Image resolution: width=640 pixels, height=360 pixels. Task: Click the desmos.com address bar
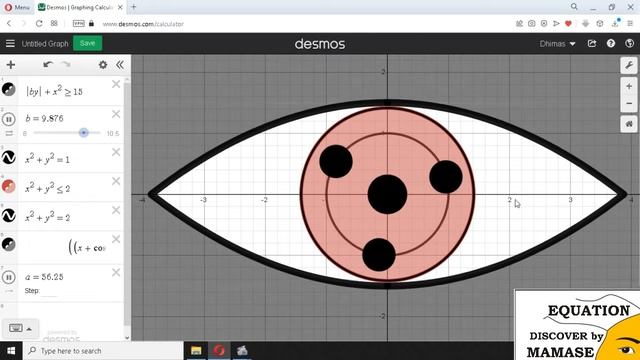click(143, 24)
